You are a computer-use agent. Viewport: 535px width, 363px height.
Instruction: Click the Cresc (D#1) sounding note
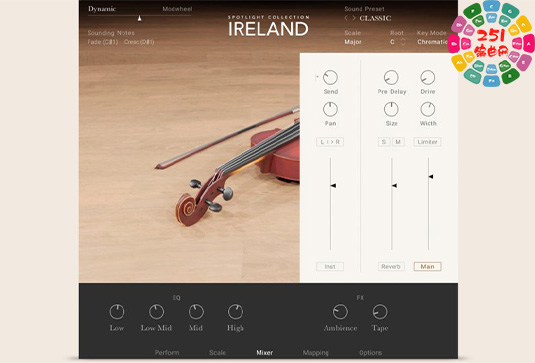tap(139, 42)
